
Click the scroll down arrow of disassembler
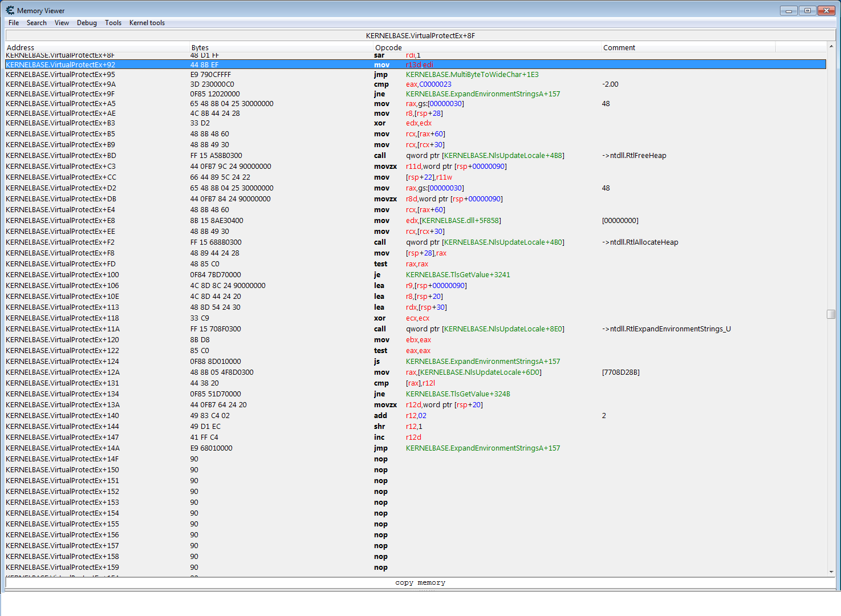click(x=831, y=572)
